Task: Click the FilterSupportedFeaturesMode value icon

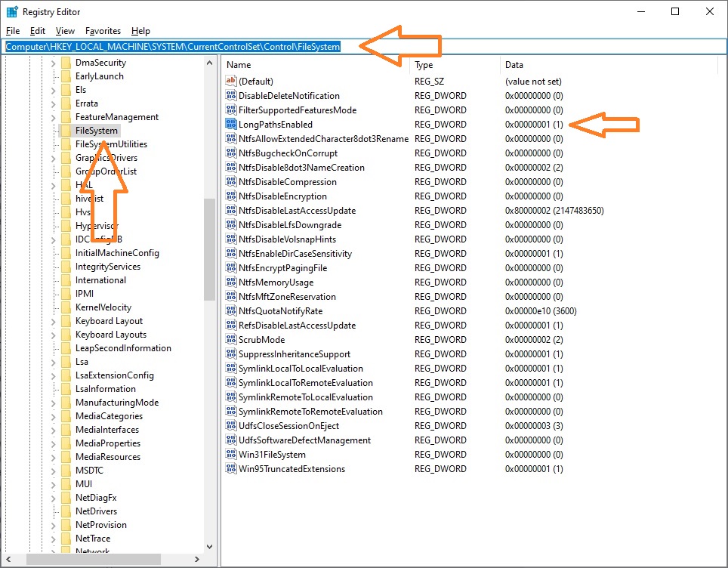Action: (x=231, y=110)
